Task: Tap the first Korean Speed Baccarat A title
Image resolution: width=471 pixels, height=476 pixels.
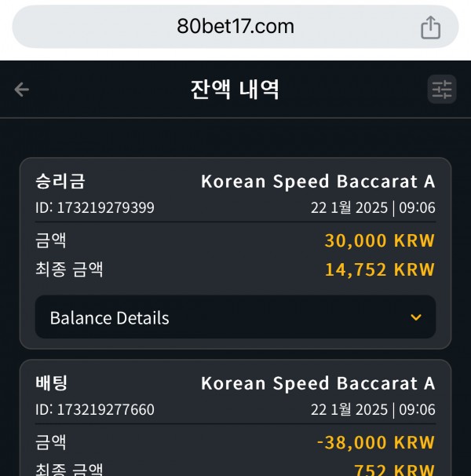Action: [x=318, y=181]
